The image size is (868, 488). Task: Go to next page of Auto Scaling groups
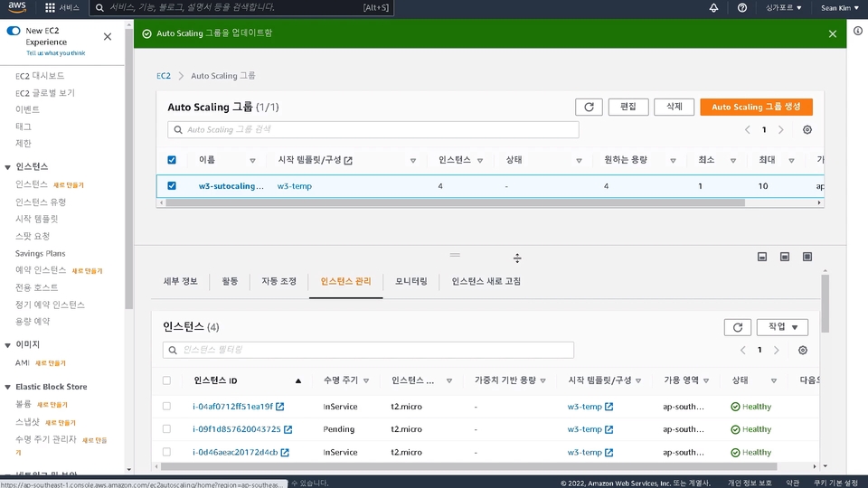coord(781,129)
